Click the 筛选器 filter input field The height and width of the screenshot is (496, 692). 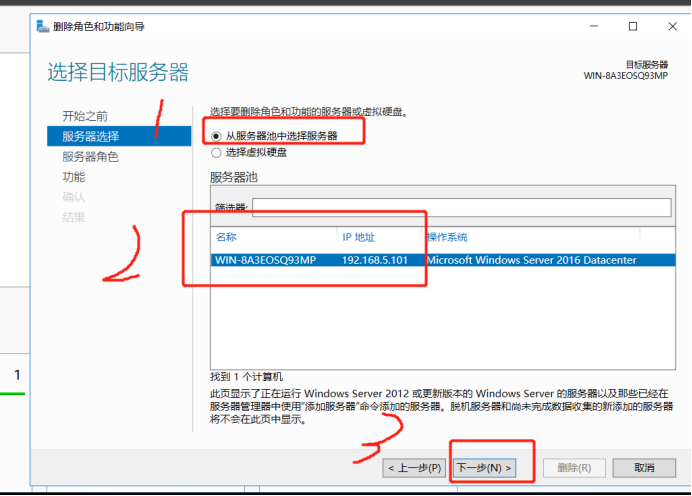click(x=462, y=207)
